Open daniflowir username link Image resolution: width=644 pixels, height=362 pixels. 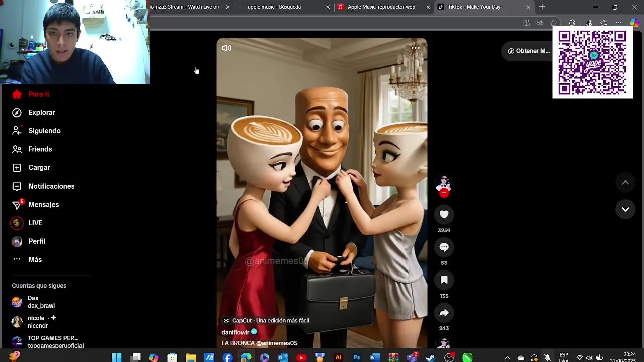click(x=235, y=332)
